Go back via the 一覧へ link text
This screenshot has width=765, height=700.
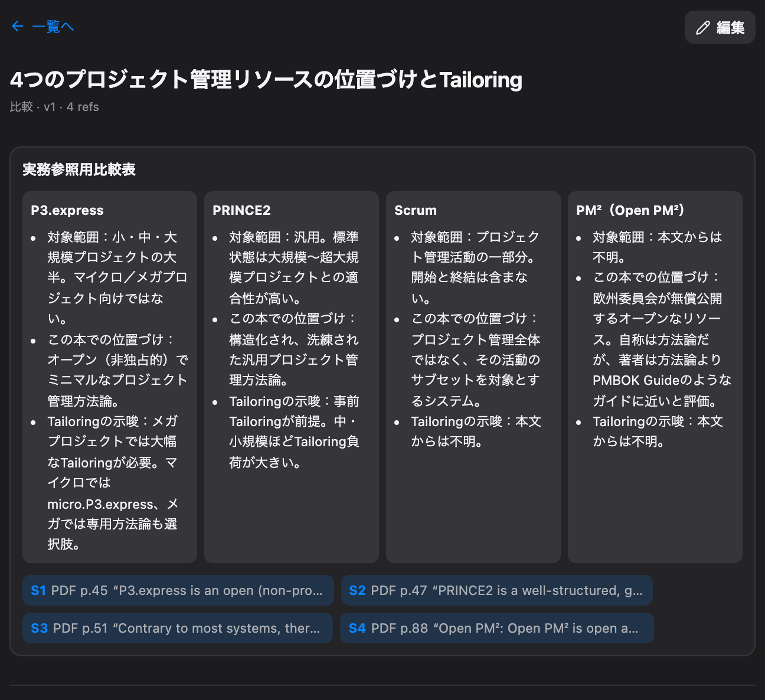[x=53, y=27]
